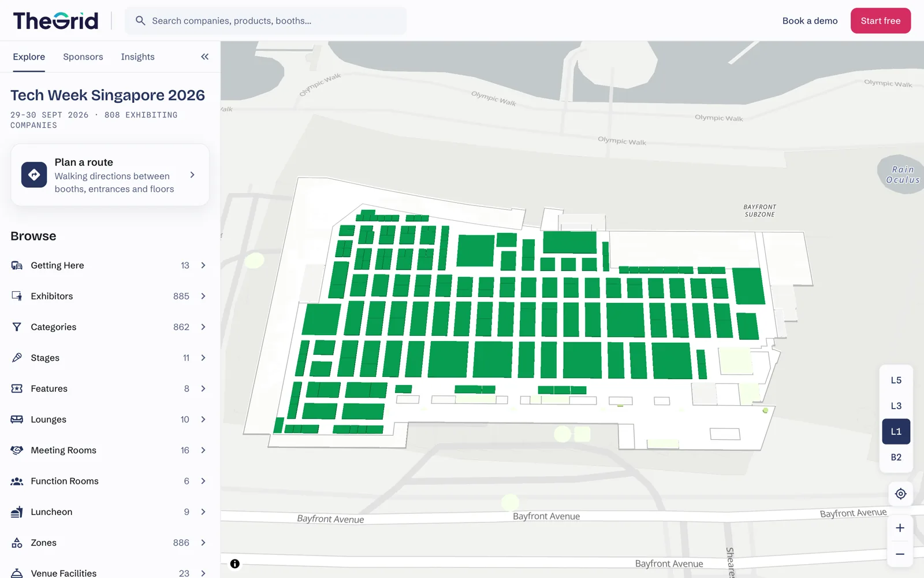Viewport: 924px width, 578px height.
Task: Click the TheGrid logo
Action: (56, 21)
